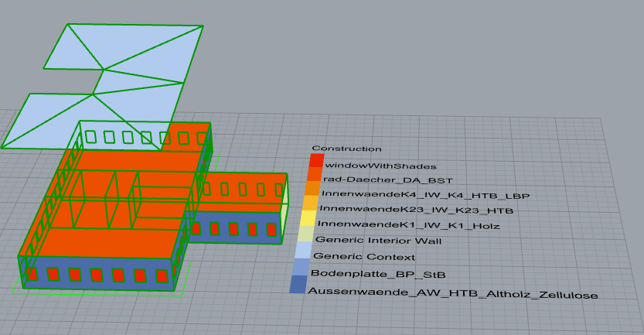Click the windowWithShades legend label

coord(380,166)
